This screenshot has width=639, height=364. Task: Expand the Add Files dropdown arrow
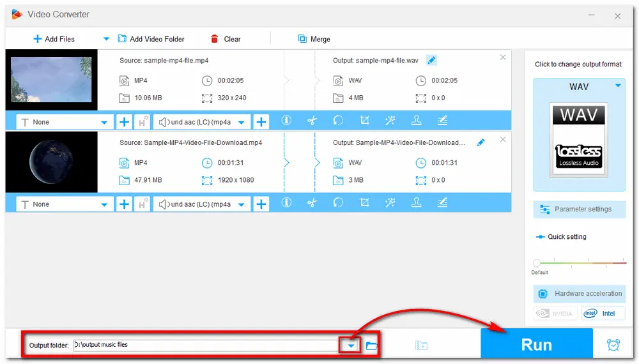pyautogui.click(x=106, y=39)
